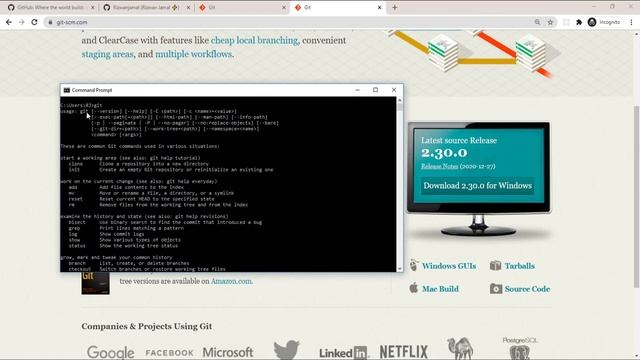The width and height of the screenshot is (640, 360).
Task: Click the Command Prompt vertical scrollbar thumb
Action: pyautogui.click(x=400, y=107)
